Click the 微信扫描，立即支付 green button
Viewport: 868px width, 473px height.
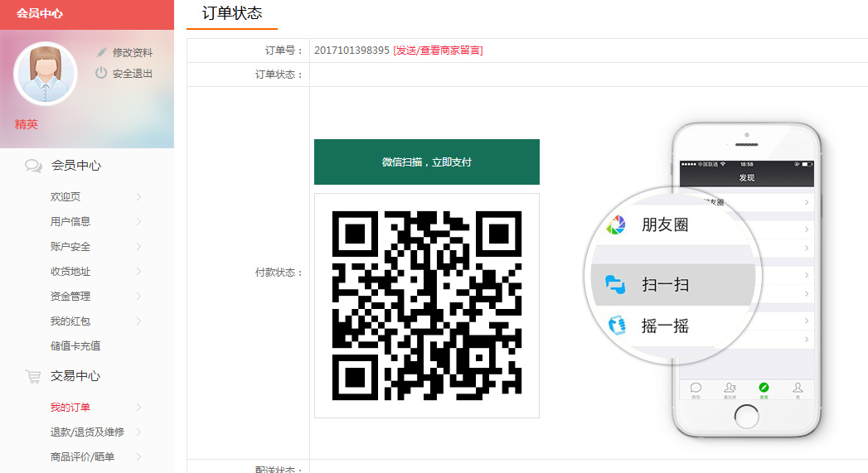tap(426, 162)
